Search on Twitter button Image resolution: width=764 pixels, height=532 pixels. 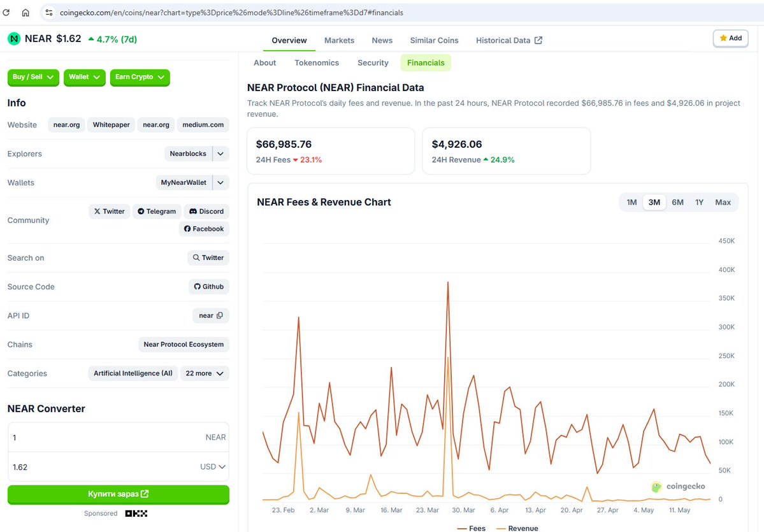(x=208, y=258)
